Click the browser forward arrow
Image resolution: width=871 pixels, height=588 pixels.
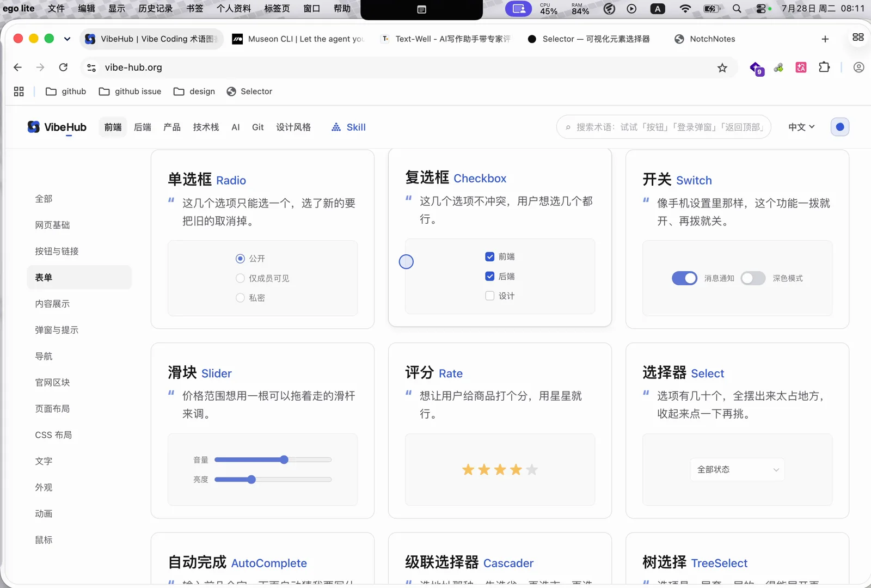pyautogui.click(x=40, y=68)
